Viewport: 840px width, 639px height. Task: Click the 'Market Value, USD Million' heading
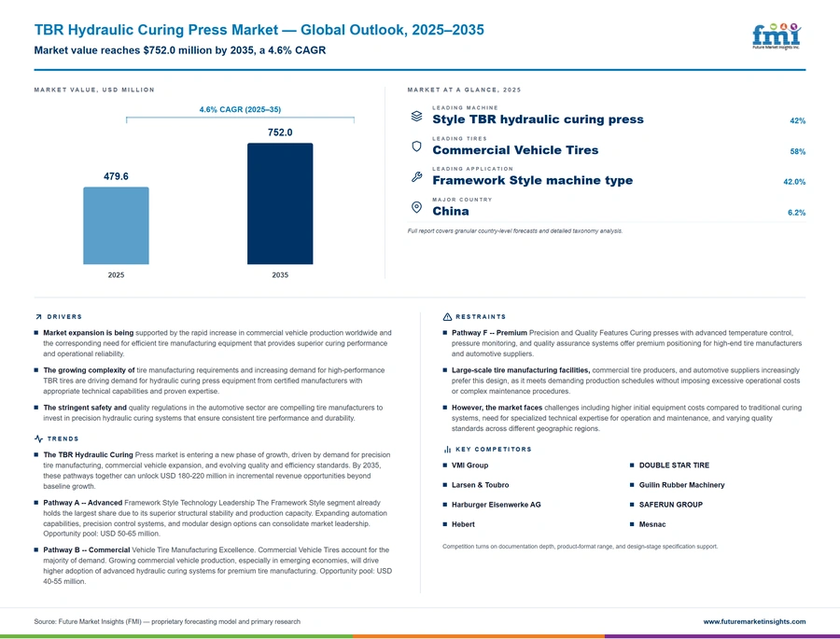94,90
